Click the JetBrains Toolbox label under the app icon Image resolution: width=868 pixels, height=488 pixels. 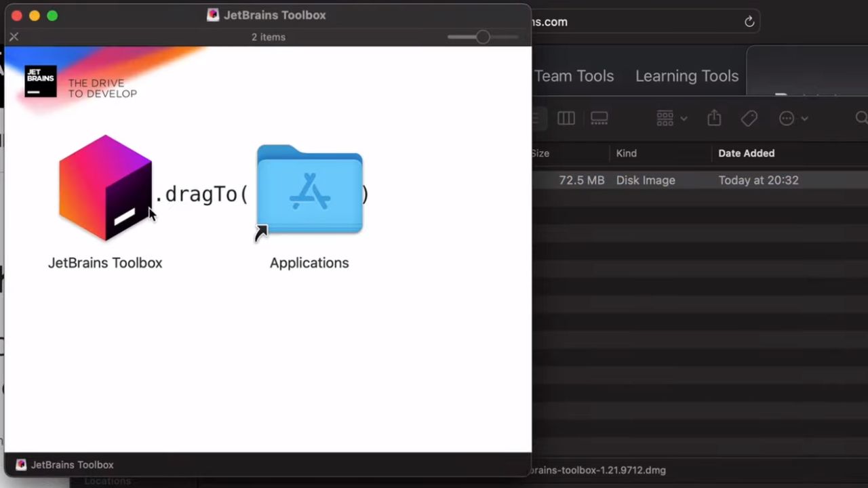point(105,263)
